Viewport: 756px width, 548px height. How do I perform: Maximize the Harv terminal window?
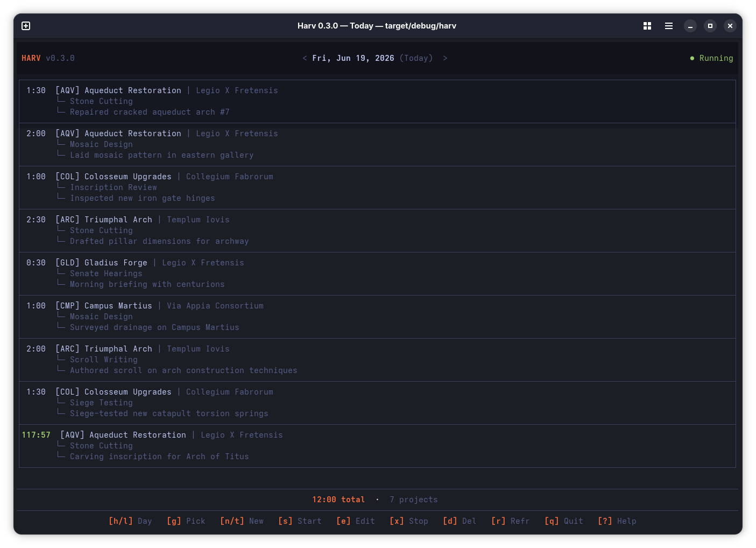click(x=710, y=26)
